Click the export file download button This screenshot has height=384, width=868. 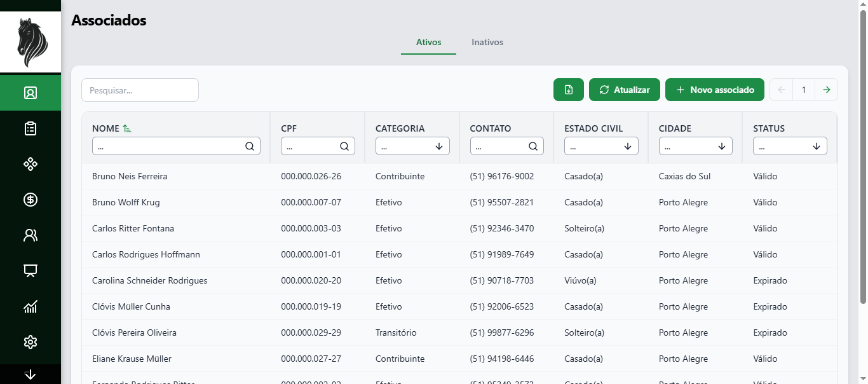[569, 90]
